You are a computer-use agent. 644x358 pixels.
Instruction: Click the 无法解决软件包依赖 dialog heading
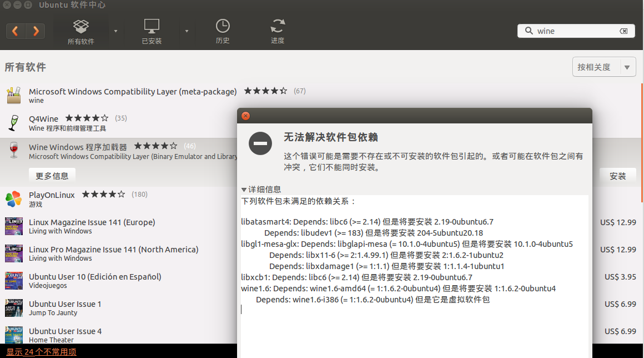pyautogui.click(x=331, y=137)
